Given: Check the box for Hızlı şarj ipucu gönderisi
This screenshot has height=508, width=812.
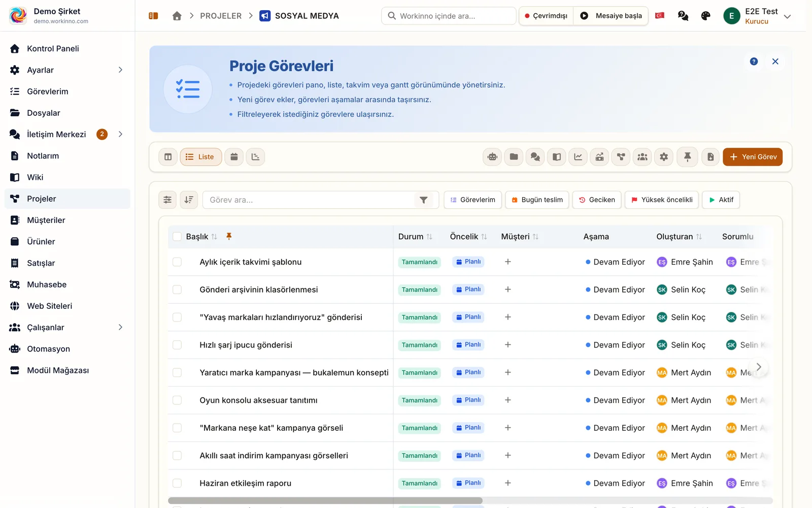Looking at the screenshot, I should (x=177, y=345).
